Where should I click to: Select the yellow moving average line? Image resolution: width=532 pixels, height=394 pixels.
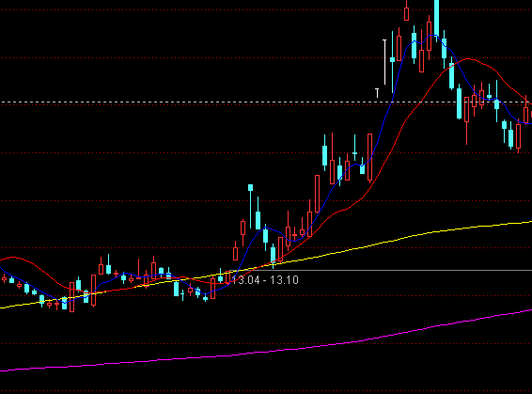266,264
